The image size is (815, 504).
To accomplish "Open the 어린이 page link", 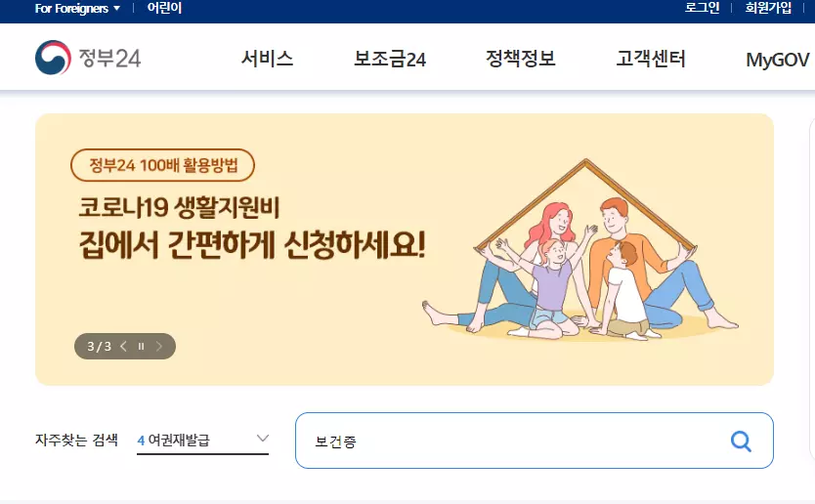I will 164,8.
